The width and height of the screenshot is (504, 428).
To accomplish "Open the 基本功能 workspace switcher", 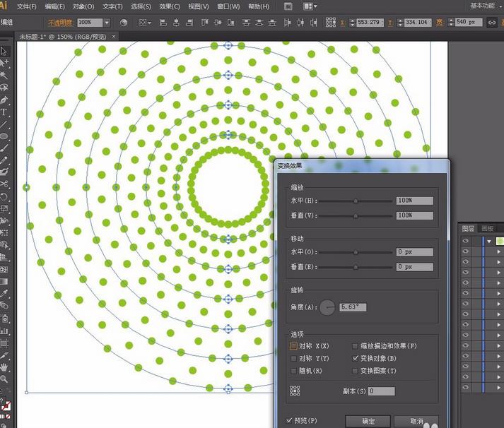I will [x=486, y=6].
